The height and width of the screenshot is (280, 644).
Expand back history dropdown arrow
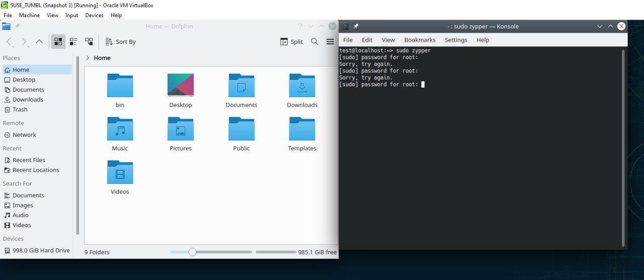15,46
